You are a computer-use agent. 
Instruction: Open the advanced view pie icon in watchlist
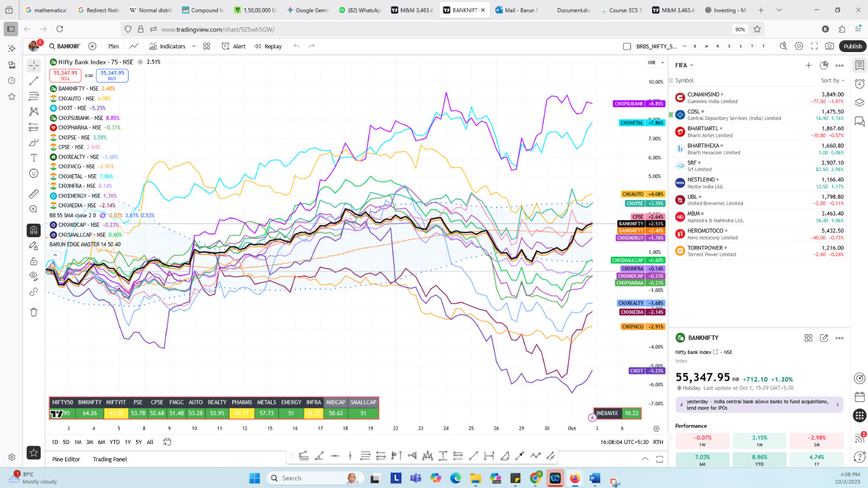coord(824,65)
